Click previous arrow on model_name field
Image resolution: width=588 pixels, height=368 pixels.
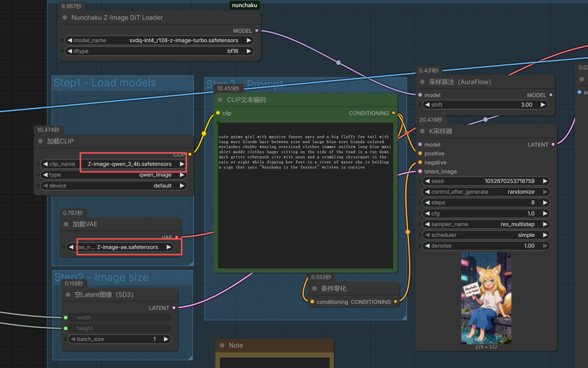(70, 40)
